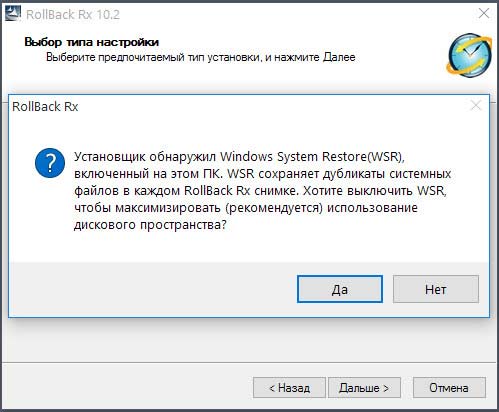Click the heading Выбор типа настройки
The height and width of the screenshot is (412, 499).
(92, 42)
